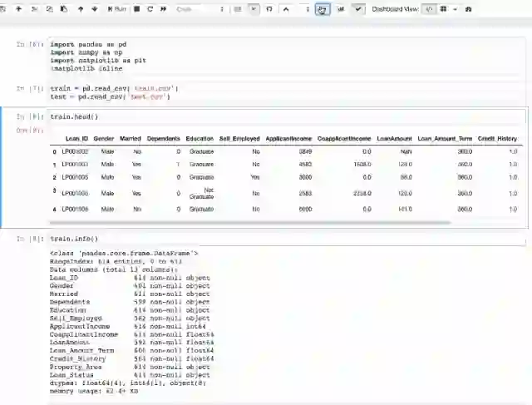Select the LP001008 Loan_ID cell
The width and height of the screenshot is (532, 405).
pos(75,209)
